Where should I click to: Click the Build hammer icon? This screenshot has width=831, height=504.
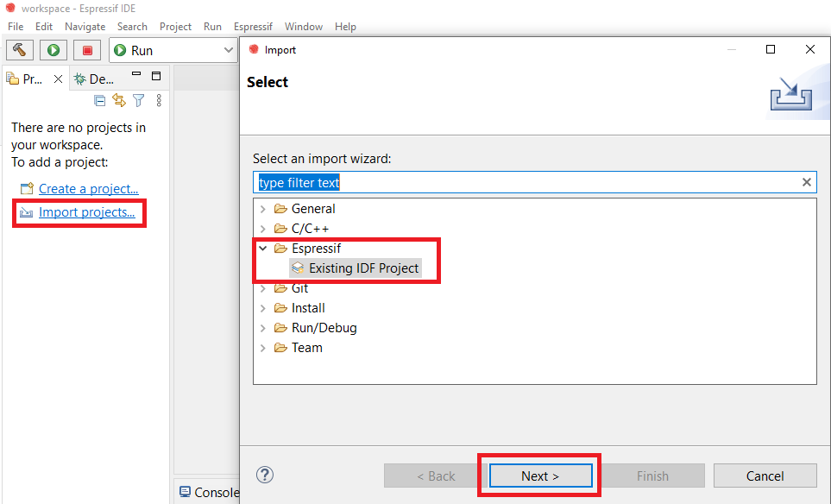[21, 50]
